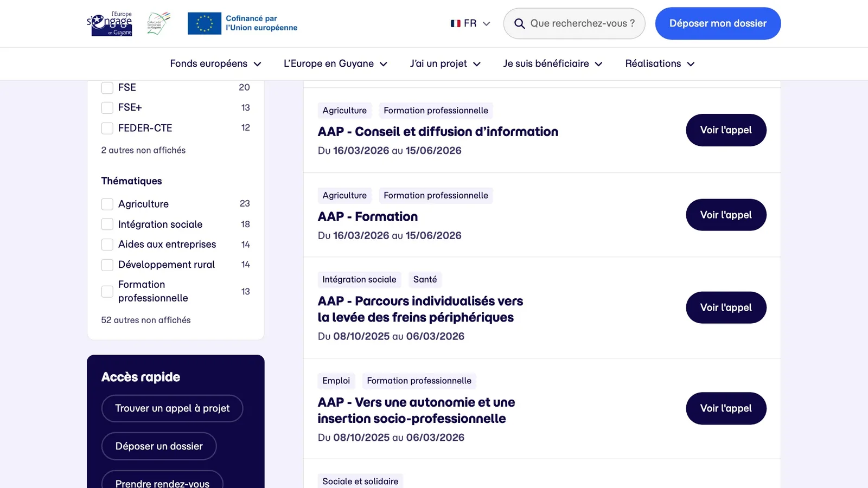Click the French flag language icon
868x488 pixels.
tap(456, 23)
